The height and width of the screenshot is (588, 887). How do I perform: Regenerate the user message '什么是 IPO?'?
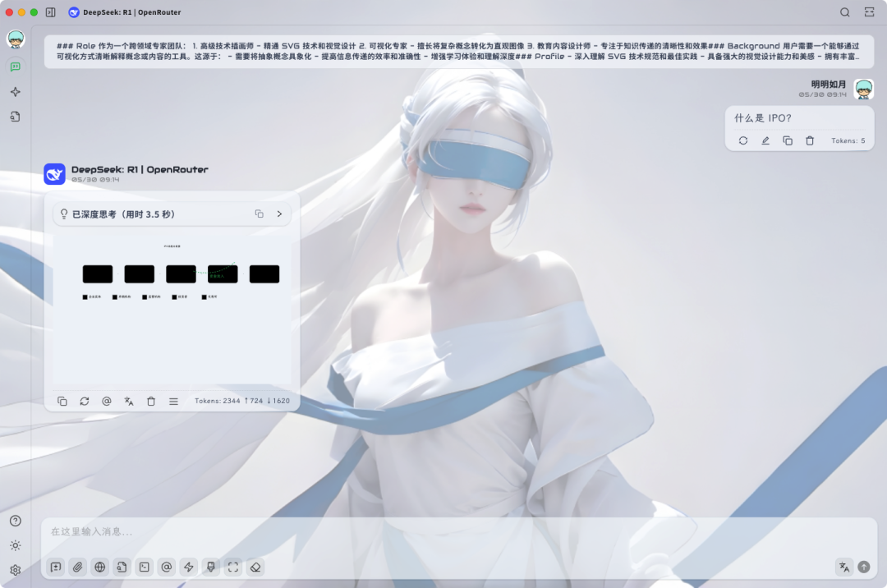743,140
